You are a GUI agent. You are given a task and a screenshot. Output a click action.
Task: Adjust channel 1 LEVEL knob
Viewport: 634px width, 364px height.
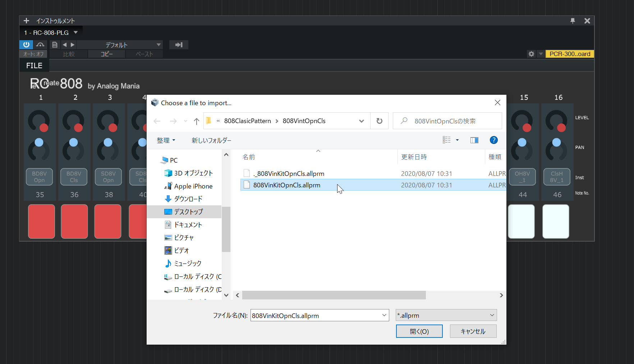(39, 121)
